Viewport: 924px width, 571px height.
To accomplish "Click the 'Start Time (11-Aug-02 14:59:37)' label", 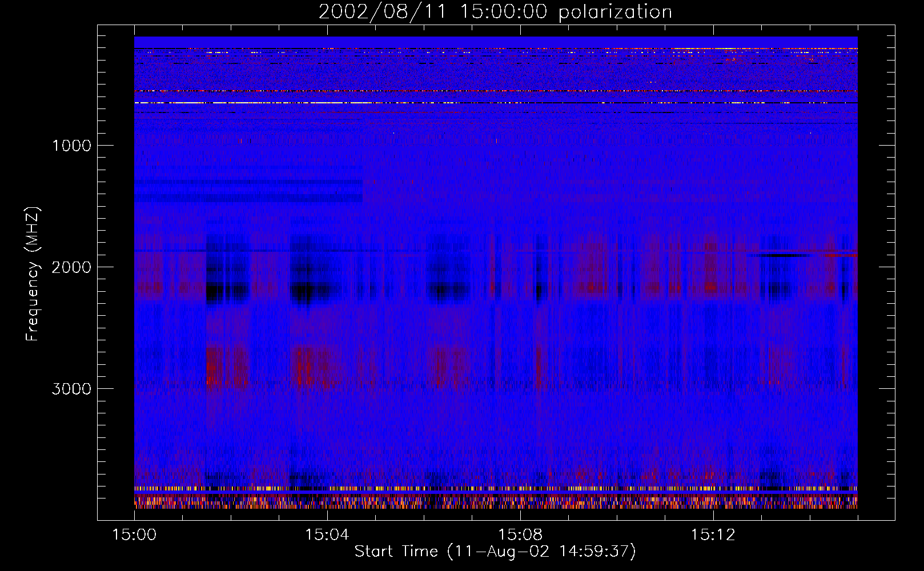I will click(x=495, y=552).
